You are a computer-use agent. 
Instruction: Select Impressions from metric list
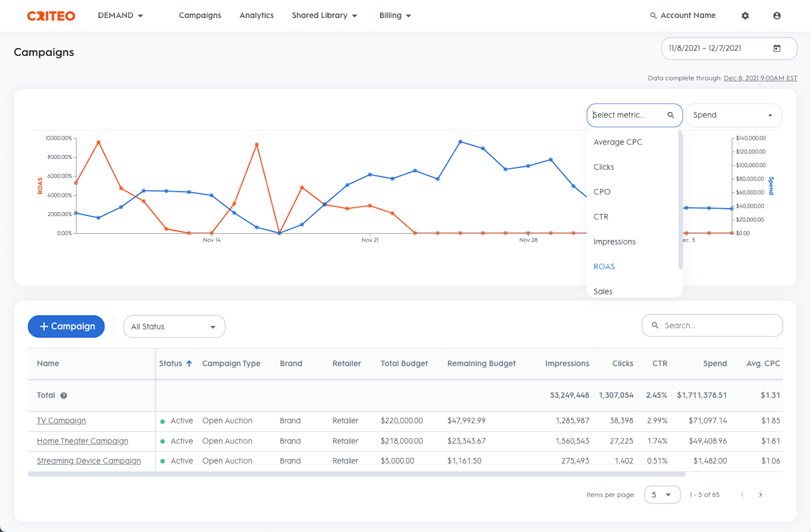point(614,242)
